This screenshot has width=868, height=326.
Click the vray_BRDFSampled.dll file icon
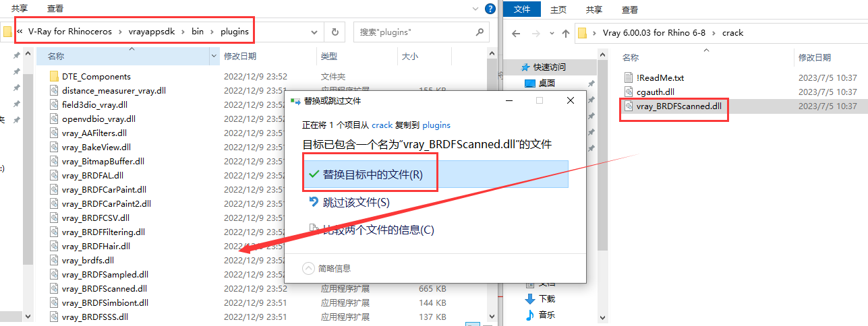point(55,274)
